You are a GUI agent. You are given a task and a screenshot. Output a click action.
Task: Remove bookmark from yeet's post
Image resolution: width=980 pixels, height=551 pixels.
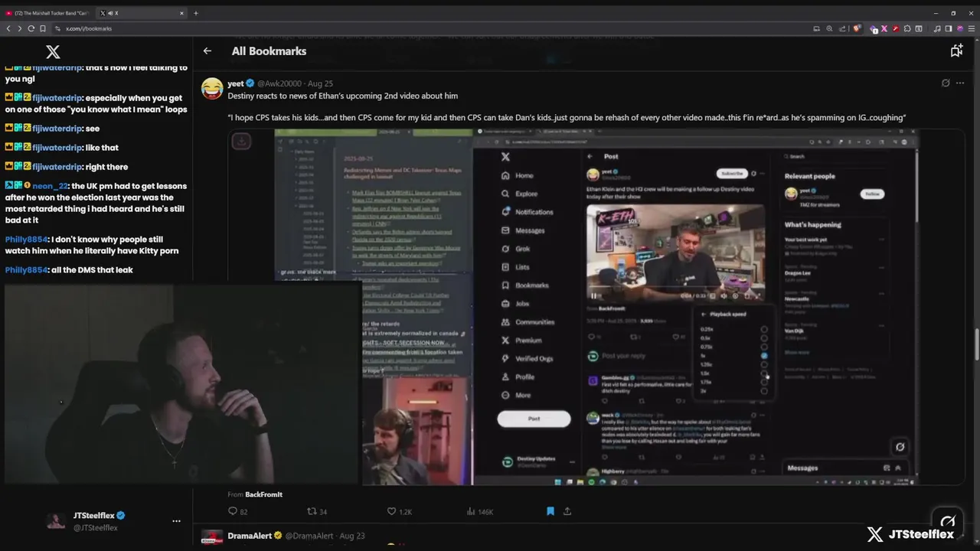550,511
